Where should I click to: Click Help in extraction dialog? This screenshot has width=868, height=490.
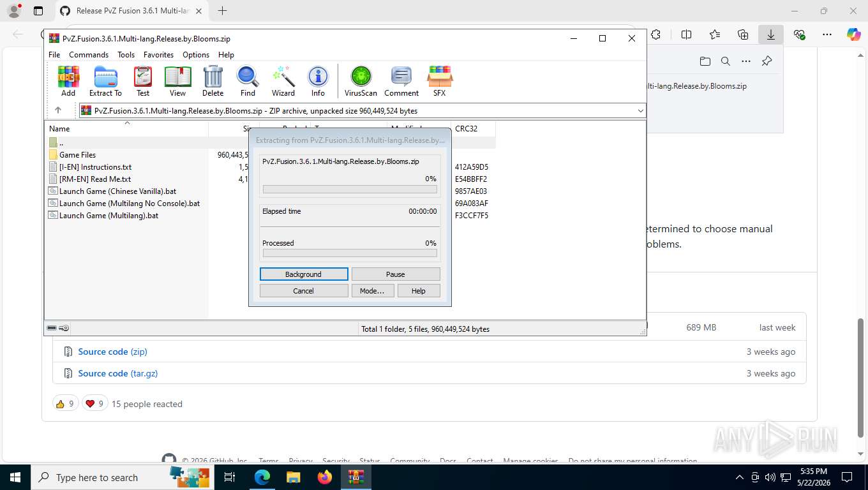(419, 290)
